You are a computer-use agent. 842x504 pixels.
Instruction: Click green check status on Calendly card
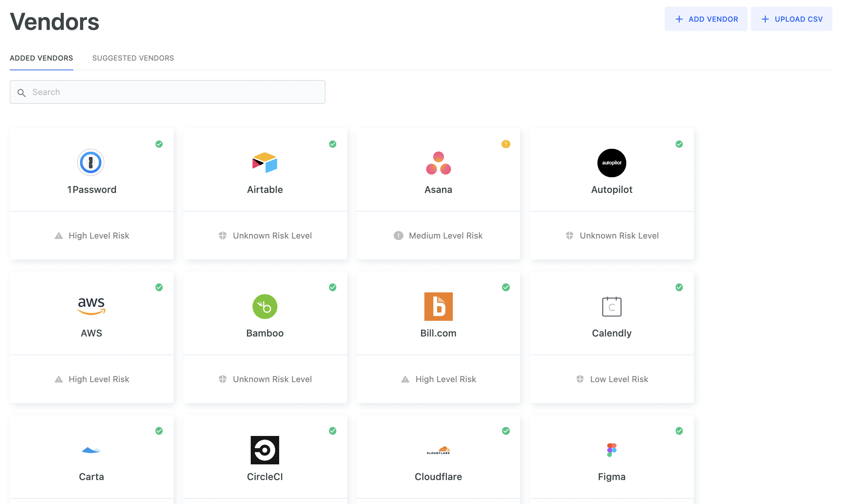679,287
